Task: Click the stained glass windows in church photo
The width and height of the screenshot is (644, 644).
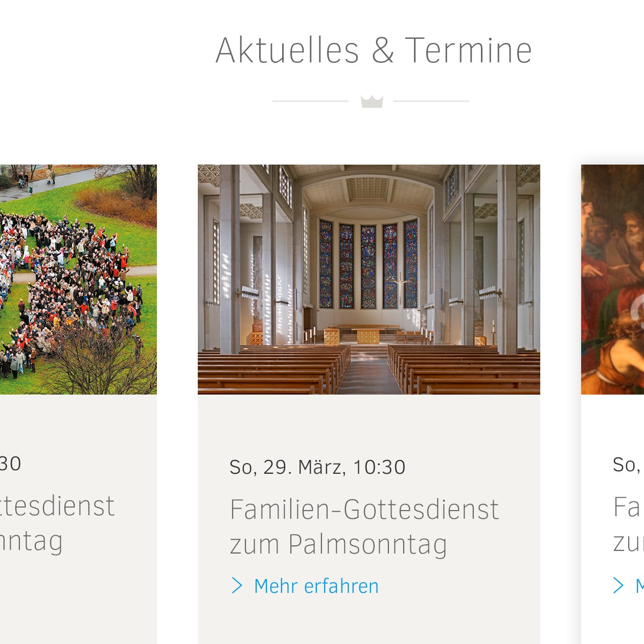Action: (368, 264)
